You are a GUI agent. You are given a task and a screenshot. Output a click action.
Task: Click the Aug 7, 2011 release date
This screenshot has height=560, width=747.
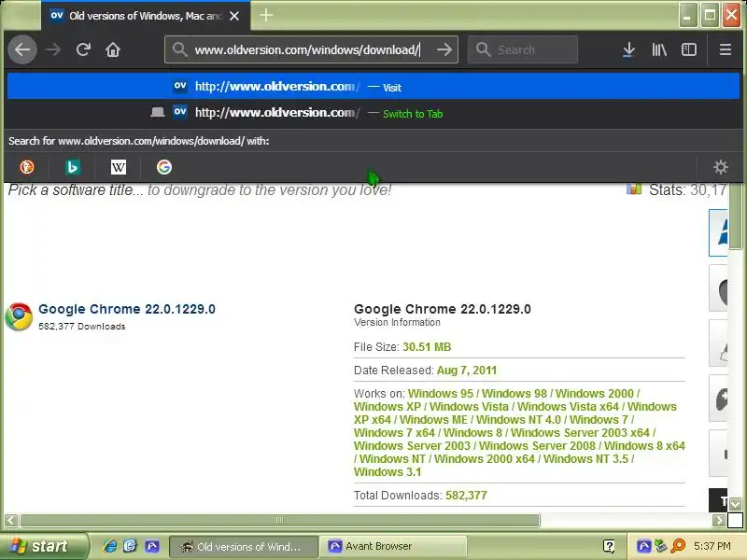pyautogui.click(x=466, y=371)
